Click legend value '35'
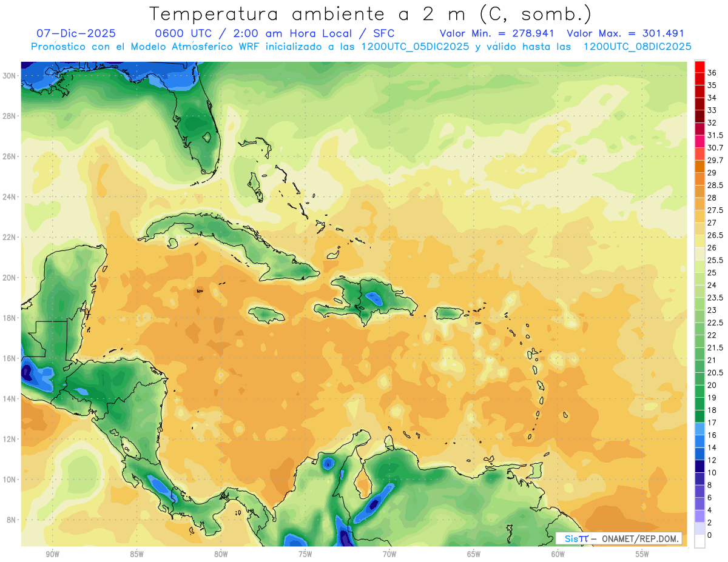The height and width of the screenshot is (562, 728). (712, 85)
